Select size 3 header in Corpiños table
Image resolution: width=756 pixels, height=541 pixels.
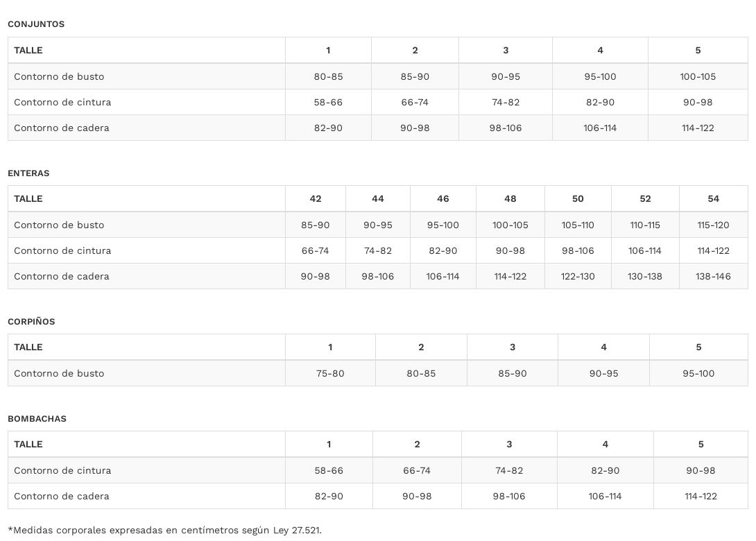click(513, 347)
